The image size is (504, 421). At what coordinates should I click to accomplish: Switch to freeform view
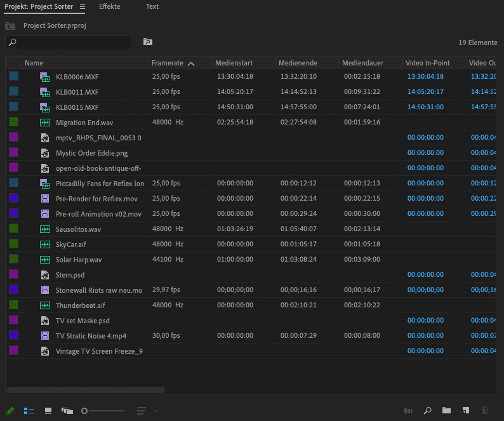click(x=67, y=411)
